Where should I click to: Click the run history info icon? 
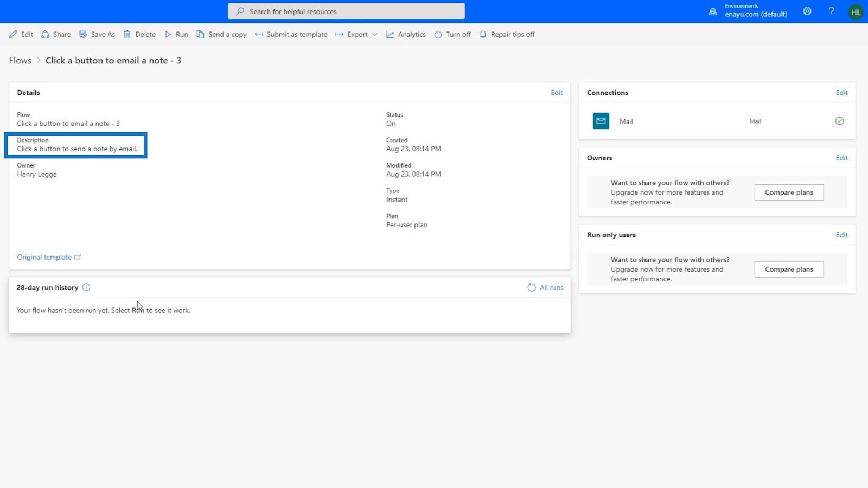[x=86, y=287]
